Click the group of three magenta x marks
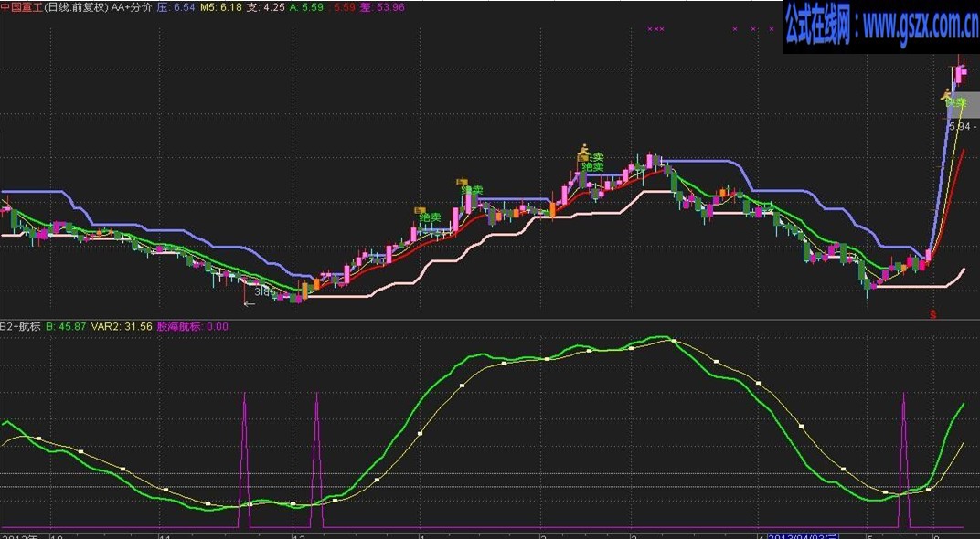This screenshot has width=980, height=539. [655, 28]
